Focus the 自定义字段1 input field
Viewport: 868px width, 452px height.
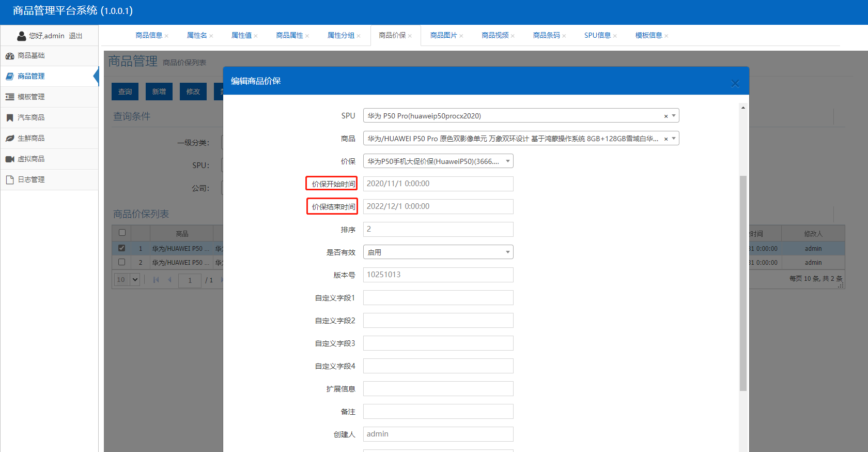click(438, 298)
